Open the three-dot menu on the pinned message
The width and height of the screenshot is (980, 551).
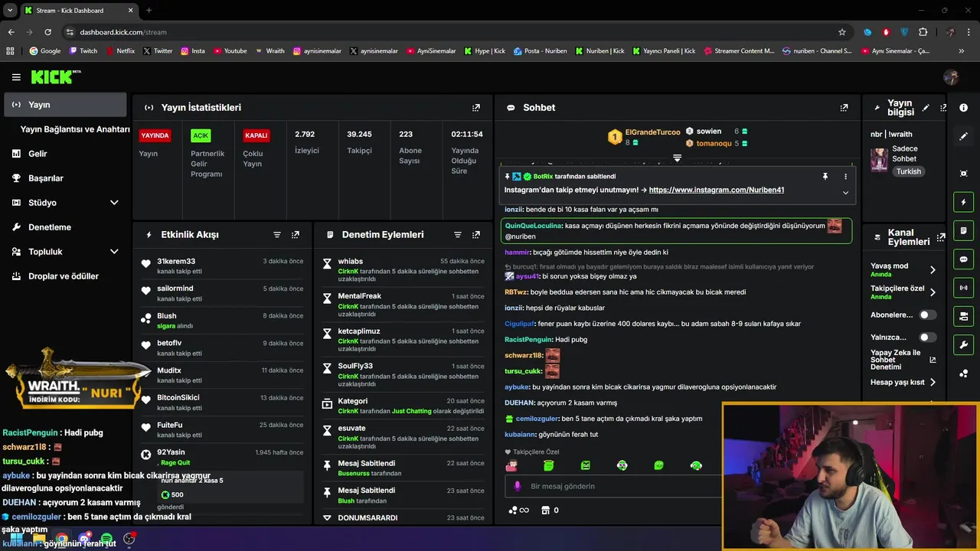[845, 177]
